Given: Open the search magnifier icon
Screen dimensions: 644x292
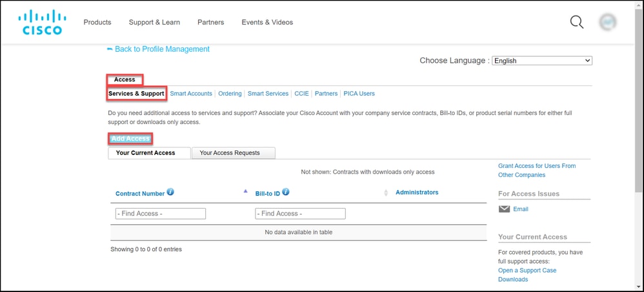Looking at the screenshot, I should (x=577, y=22).
